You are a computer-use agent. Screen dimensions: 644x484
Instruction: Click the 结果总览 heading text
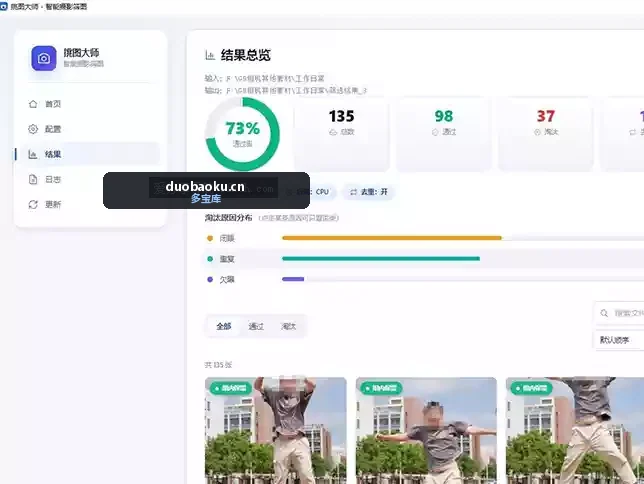[246, 55]
